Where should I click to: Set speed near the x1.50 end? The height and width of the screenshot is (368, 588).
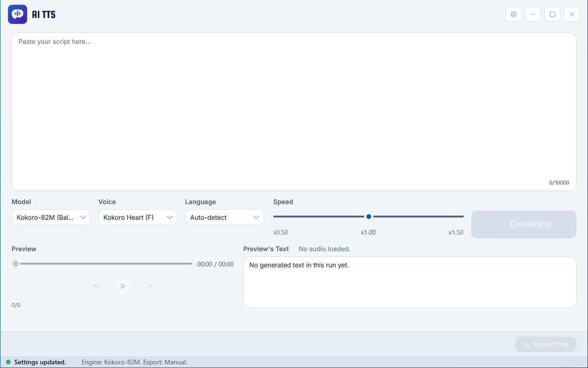point(459,217)
